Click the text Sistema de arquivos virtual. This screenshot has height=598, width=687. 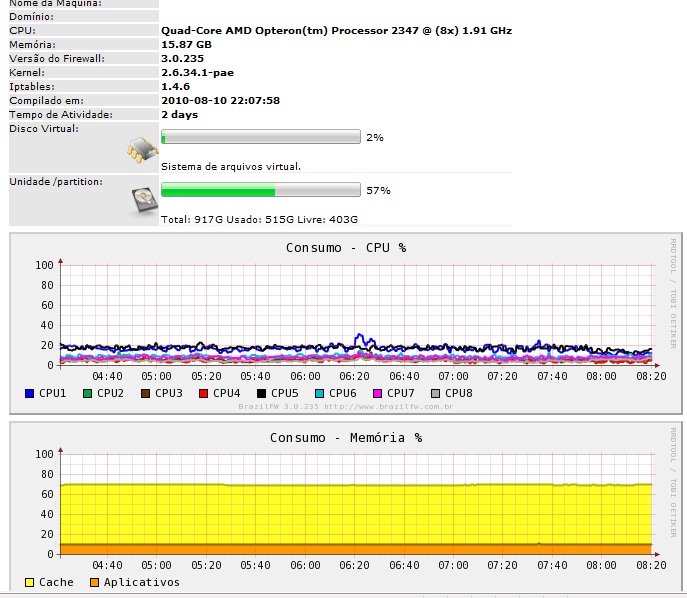231,166
